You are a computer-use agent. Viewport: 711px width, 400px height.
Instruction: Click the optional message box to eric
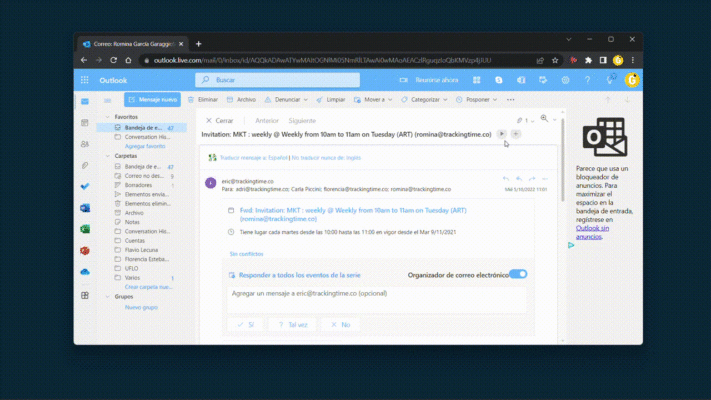(x=376, y=299)
